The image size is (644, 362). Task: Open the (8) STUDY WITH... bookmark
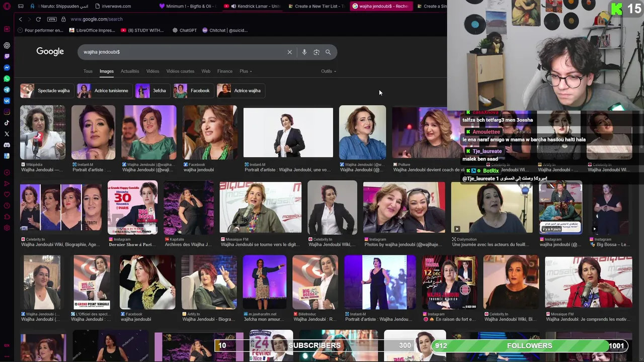pyautogui.click(x=142, y=30)
